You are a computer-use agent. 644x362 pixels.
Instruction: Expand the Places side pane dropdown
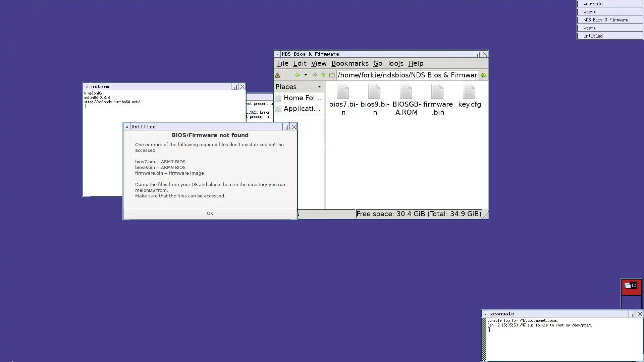pyautogui.click(x=319, y=87)
